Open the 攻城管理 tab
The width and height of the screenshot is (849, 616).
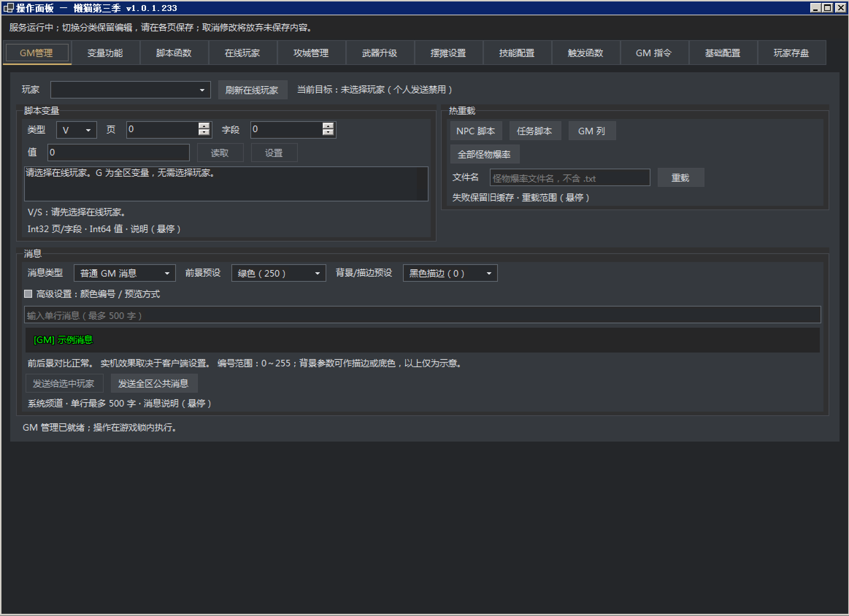311,53
